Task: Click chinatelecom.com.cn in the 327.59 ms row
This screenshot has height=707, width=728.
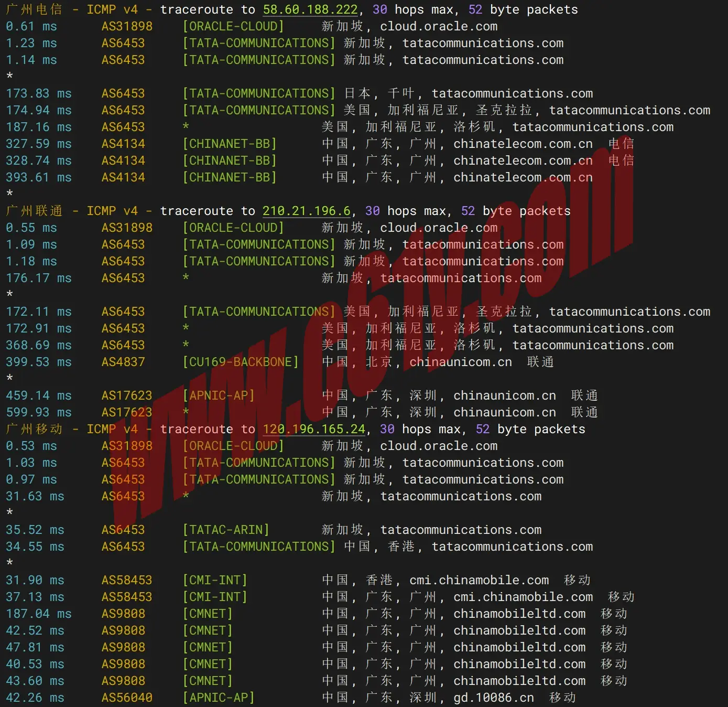Action: 523,144
